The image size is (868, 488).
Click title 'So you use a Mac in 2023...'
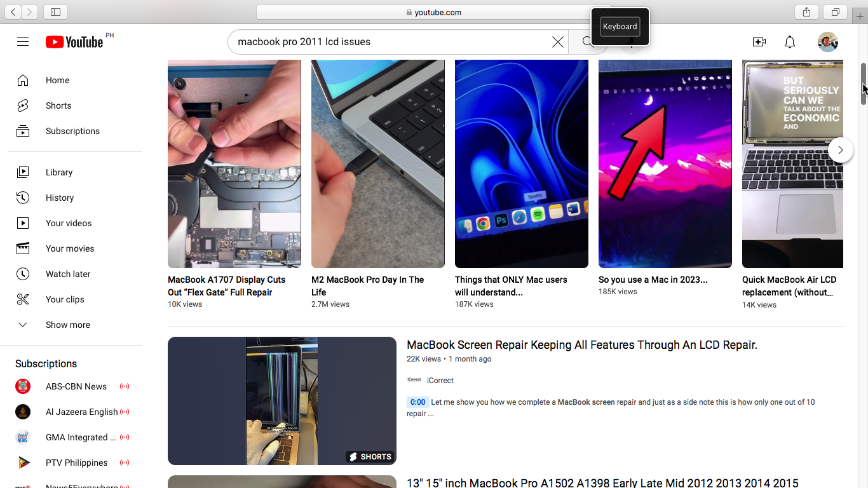(653, 280)
